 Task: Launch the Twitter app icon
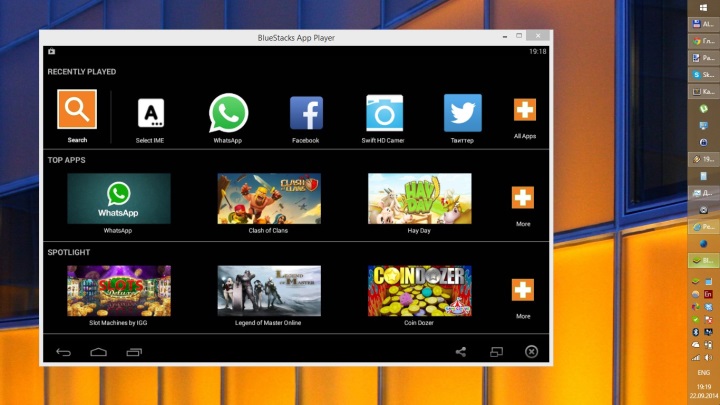tap(463, 113)
